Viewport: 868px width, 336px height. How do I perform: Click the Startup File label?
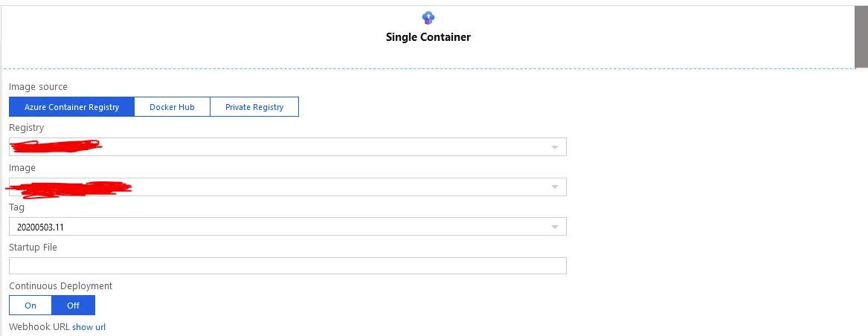[x=33, y=247]
